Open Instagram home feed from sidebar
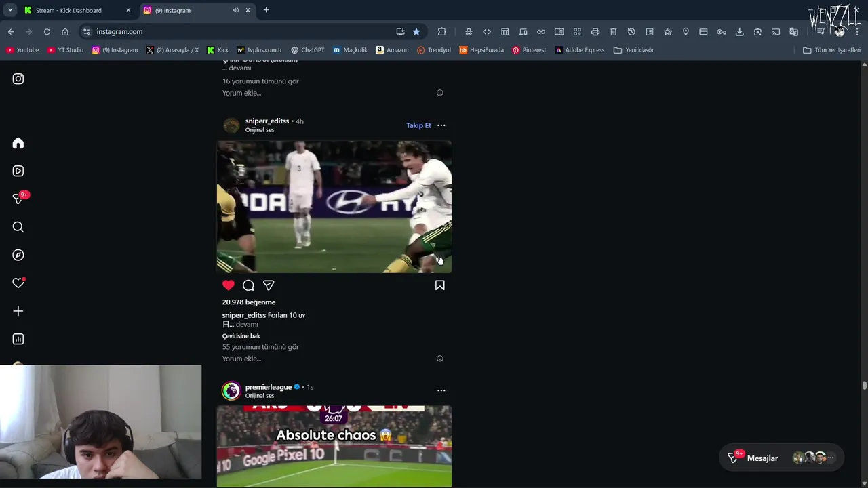This screenshot has height=488, width=868. pyautogui.click(x=18, y=143)
